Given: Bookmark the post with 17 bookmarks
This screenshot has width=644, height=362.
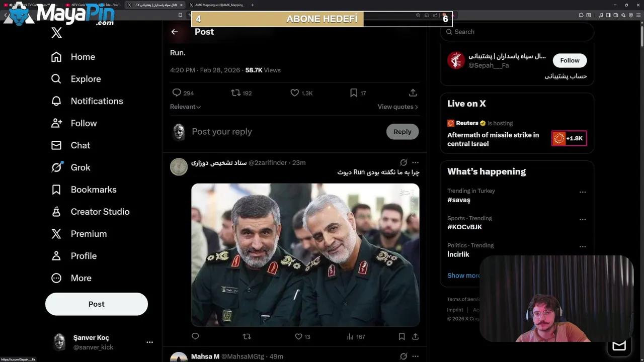Looking at the screenshot, I should 354,93.
